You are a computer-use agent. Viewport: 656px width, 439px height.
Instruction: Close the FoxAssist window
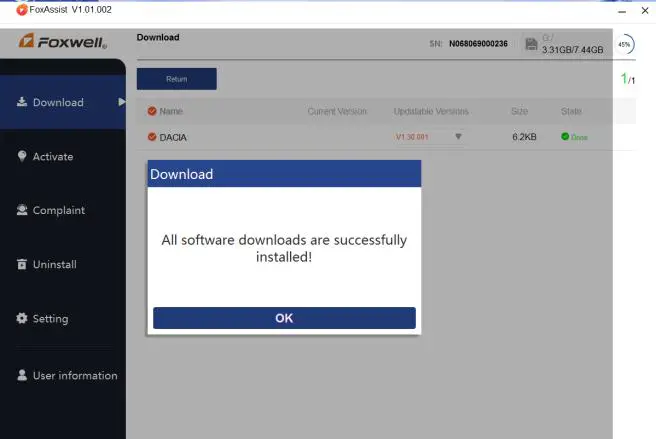click(x=645, y=10)
